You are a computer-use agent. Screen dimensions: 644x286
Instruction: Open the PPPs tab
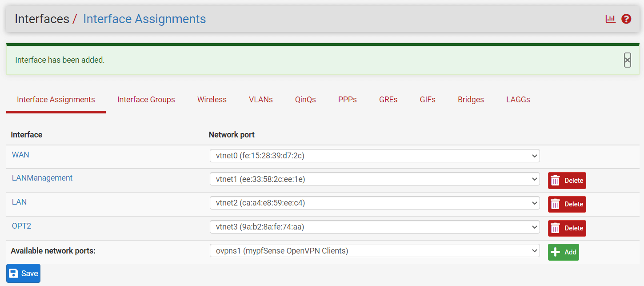point(348,100)
